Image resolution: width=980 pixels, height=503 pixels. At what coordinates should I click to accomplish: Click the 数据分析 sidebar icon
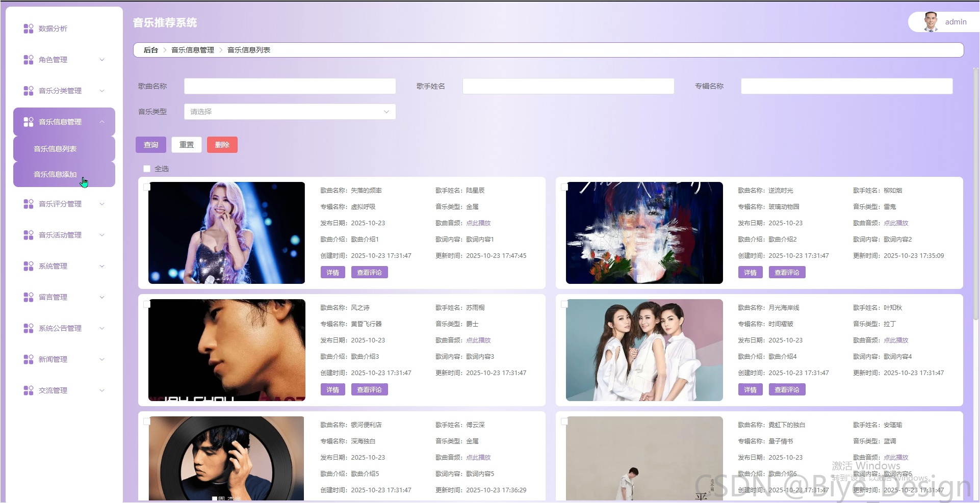point(29,29)
